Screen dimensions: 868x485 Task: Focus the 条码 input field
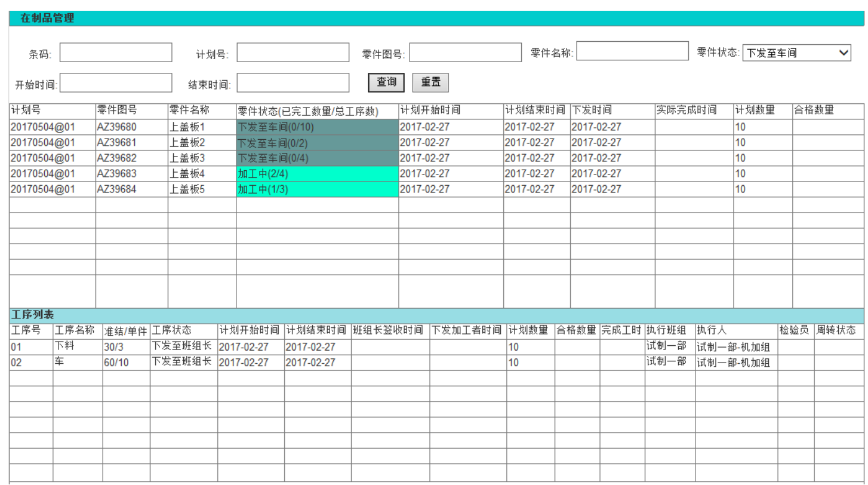pos(116,53)
